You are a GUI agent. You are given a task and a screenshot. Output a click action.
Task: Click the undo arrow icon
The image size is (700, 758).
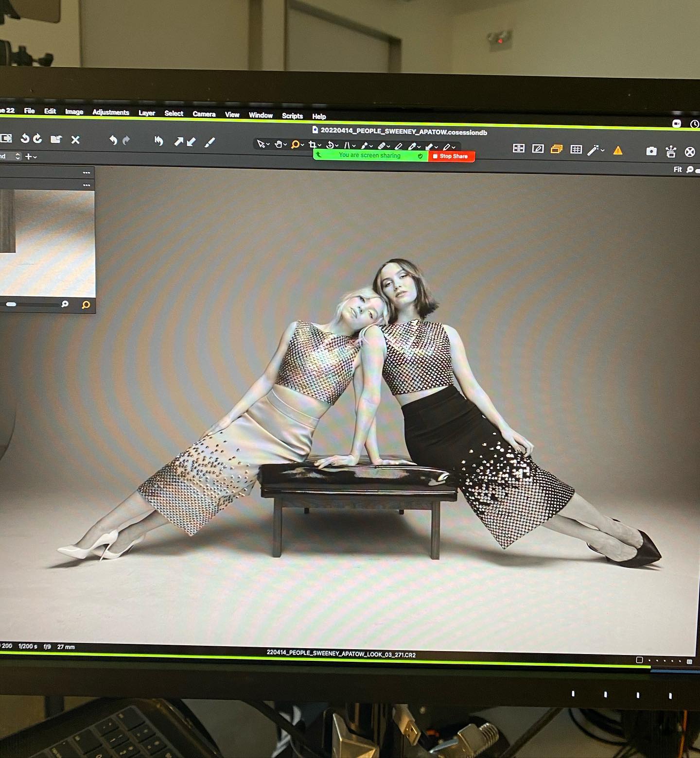(113, 140)
